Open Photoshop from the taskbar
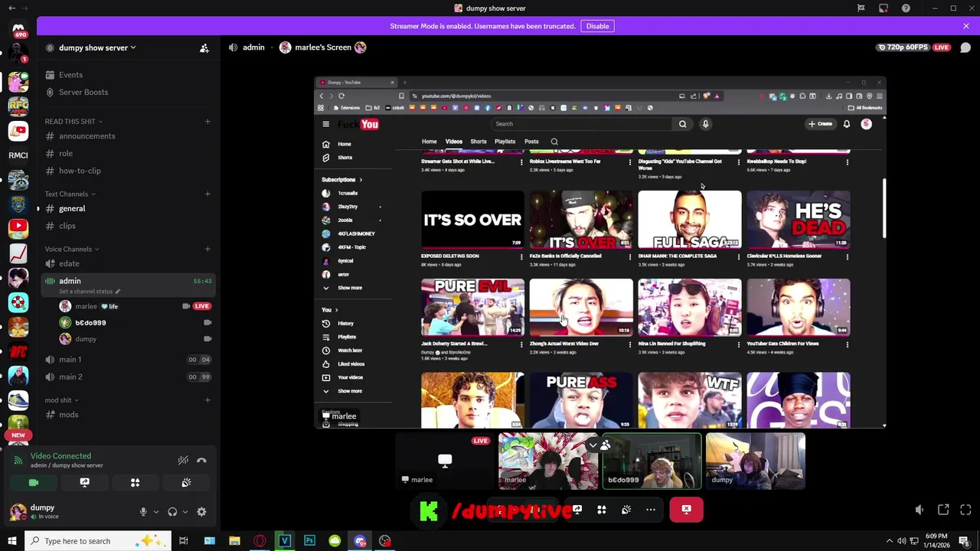This screenshot has height=551, width=980. point(309,541)
